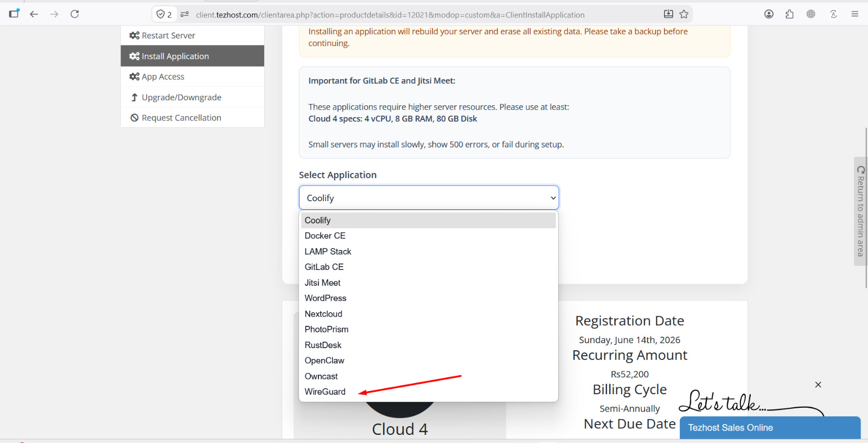Click the Sunday, June 14th, 2026 date
This screenshot has width=868, height=443.
tap(629, 340)
